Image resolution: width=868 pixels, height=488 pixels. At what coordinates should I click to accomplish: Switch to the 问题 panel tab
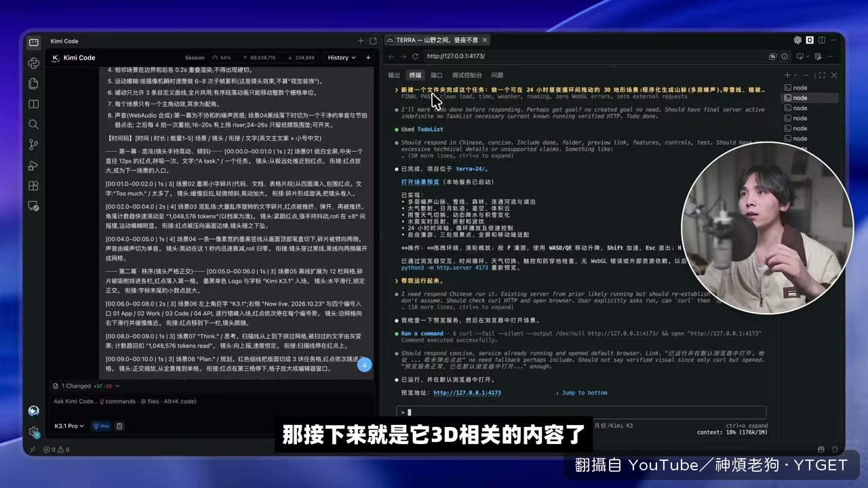497,75
